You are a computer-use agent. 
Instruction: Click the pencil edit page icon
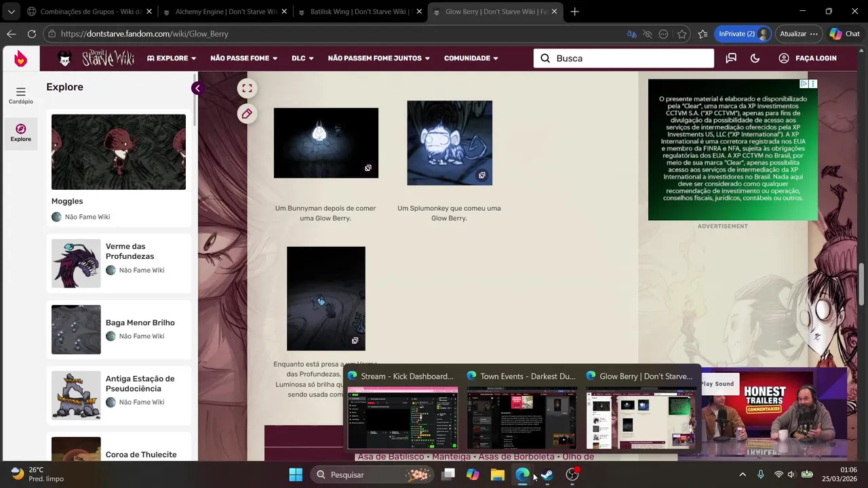[x=247, y=114]
